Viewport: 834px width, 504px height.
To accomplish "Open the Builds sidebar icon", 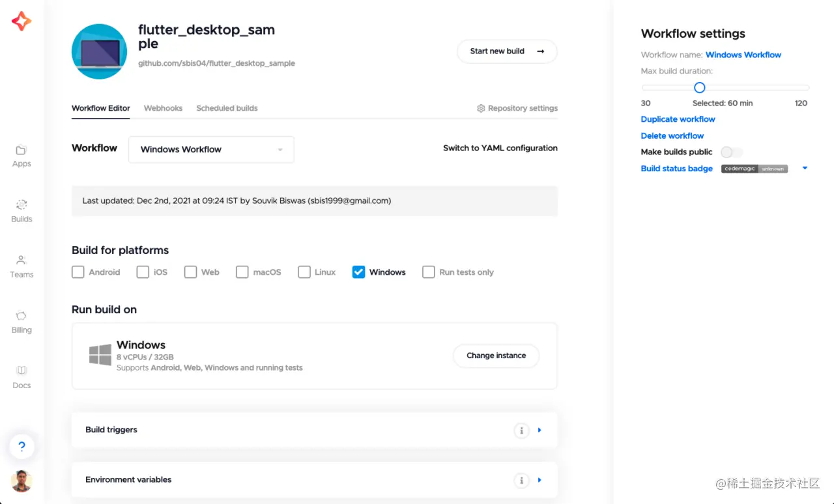I will (x=22, y=205).
